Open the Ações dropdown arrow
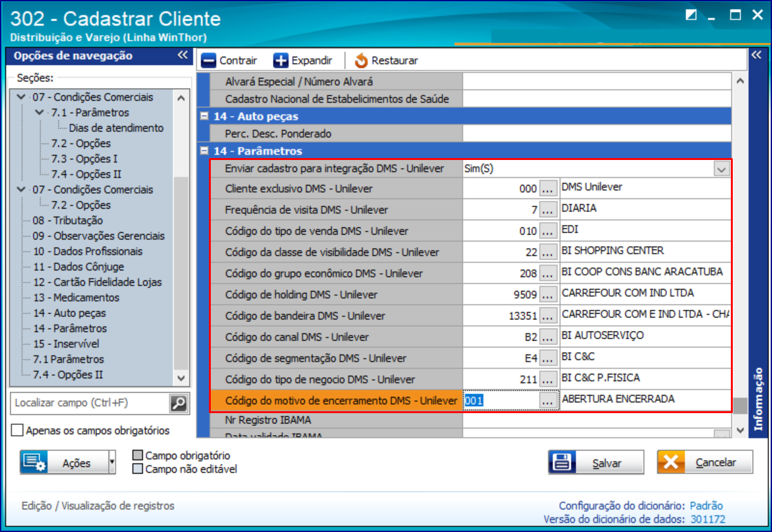The image size is (772, 532). (112, 462)
